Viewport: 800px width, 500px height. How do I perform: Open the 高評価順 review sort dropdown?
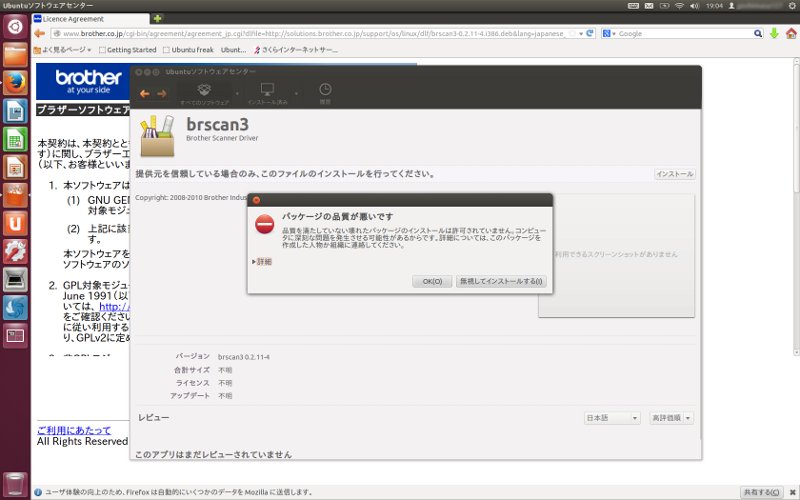[x=671, y=418]
